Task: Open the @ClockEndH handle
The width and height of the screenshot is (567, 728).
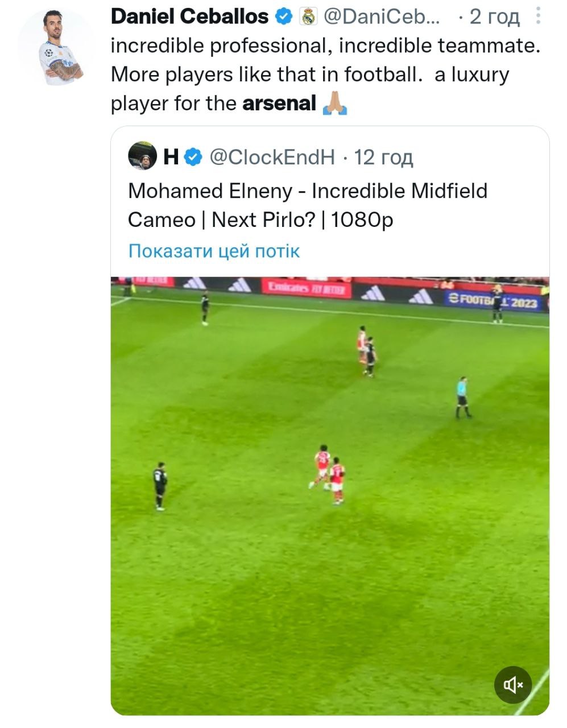Action: point(272,156)
